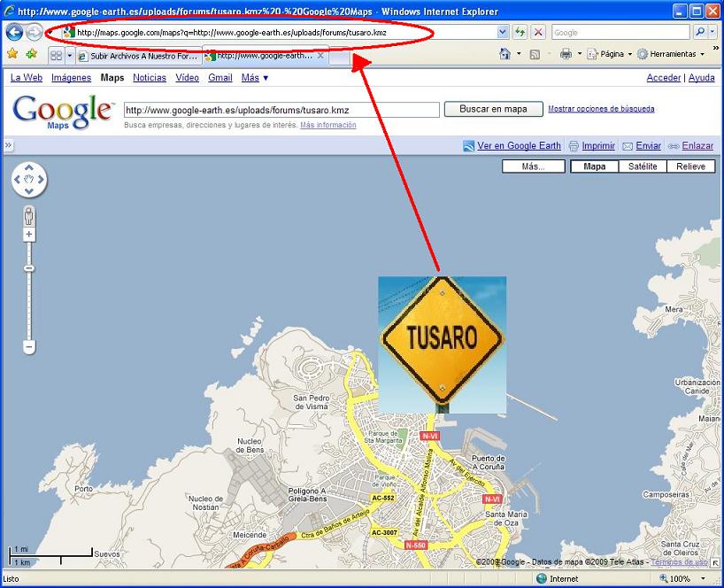The image size is (724, 588).
Task: Click the RSS feeds icon
Action: pos(535,55)
